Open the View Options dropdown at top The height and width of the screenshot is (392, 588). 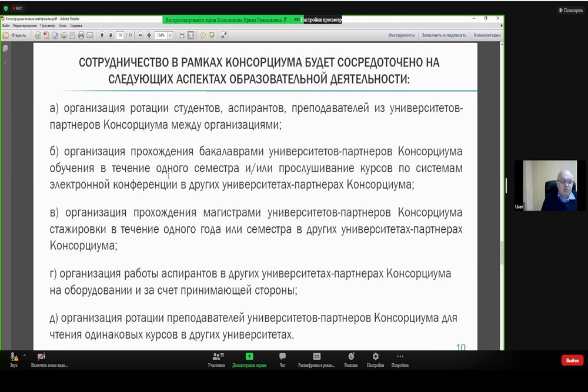click(x=322, y=19)
